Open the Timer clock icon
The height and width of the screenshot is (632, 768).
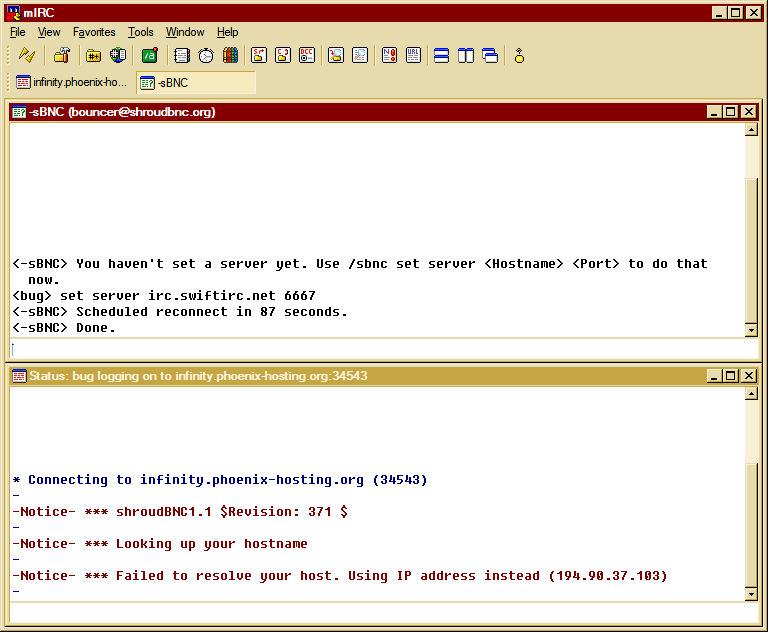coord(206,55)
